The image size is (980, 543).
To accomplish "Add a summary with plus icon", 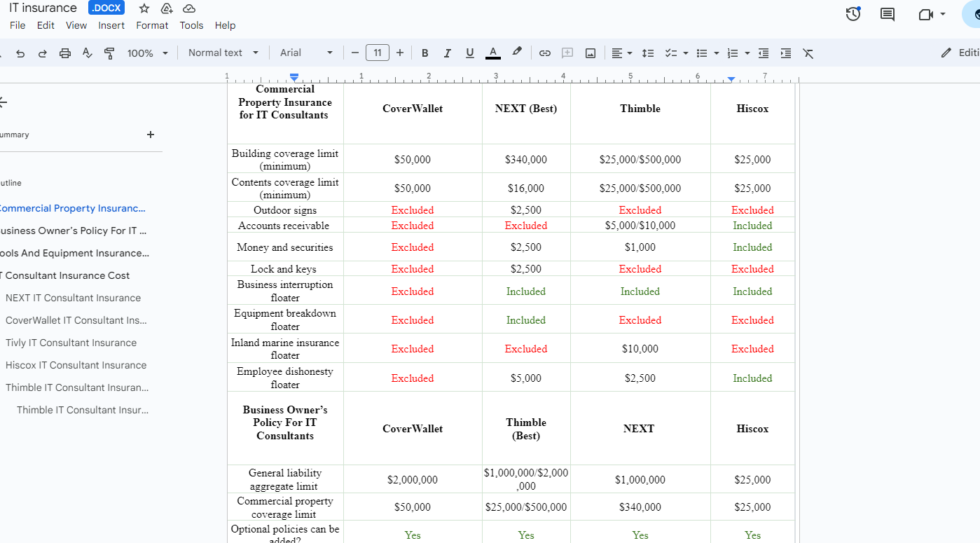I will click(150, 135).
